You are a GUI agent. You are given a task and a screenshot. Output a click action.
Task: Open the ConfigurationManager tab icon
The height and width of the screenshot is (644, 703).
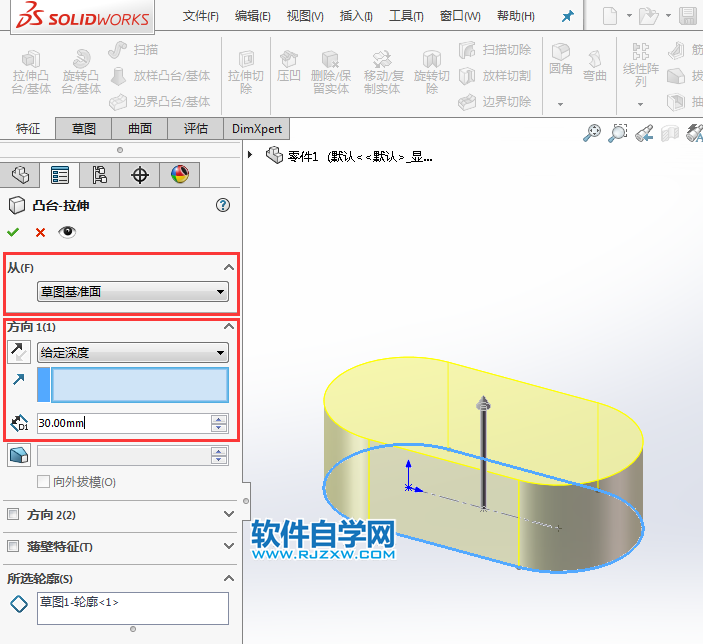[x=100, y=175]
